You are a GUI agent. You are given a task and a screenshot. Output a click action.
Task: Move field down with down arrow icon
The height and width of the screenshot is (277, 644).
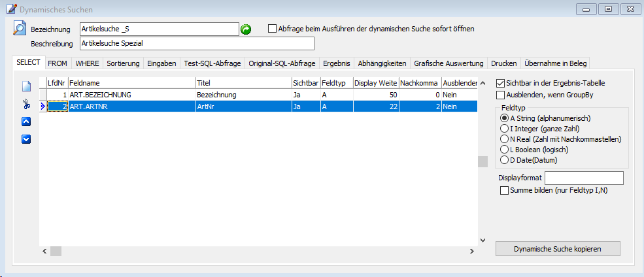(x=26, y=138)
